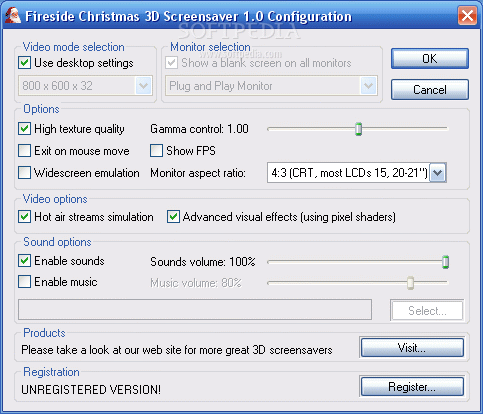483x414 pixels.
Task: Click the 'Monitor aspect ratio:' label
Action: click(198, 173)
